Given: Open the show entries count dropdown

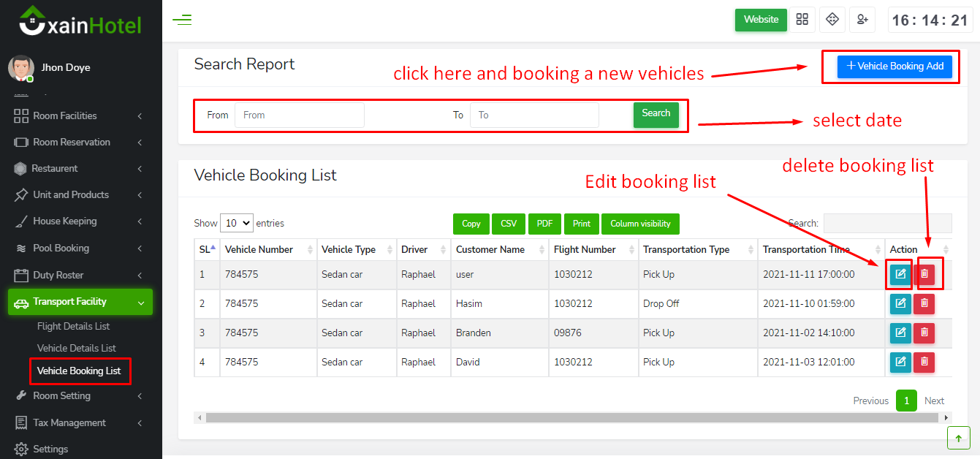Looking at the screenshot, I should (236, 223).
